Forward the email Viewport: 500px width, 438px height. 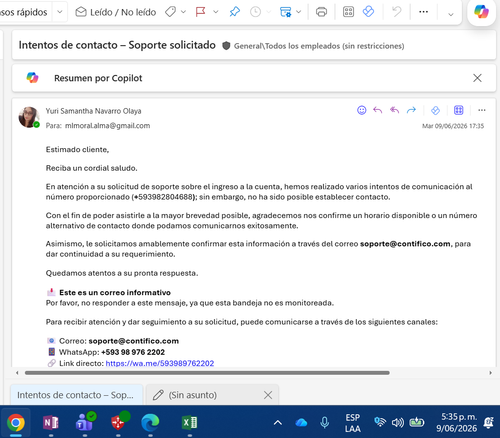point(411,110)
